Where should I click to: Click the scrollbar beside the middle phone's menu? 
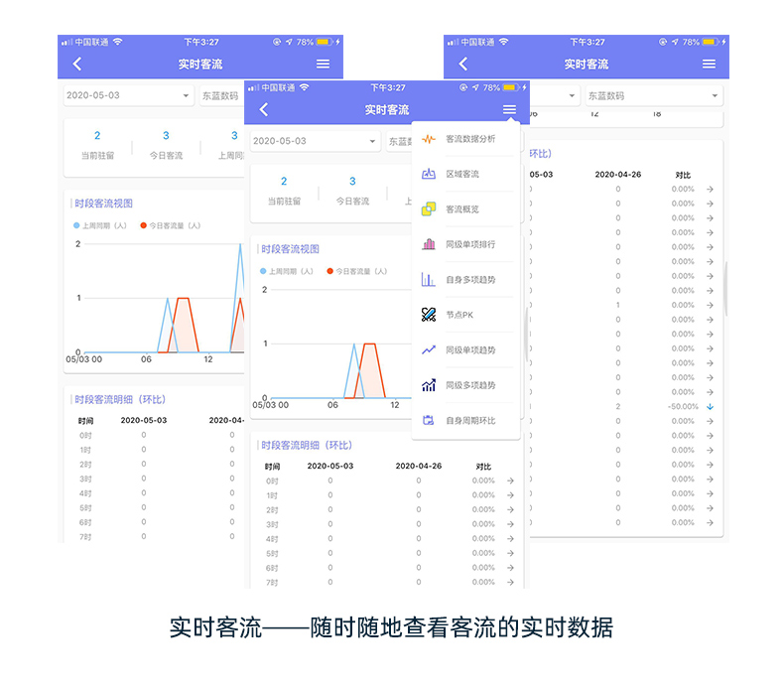pos(527,335)
